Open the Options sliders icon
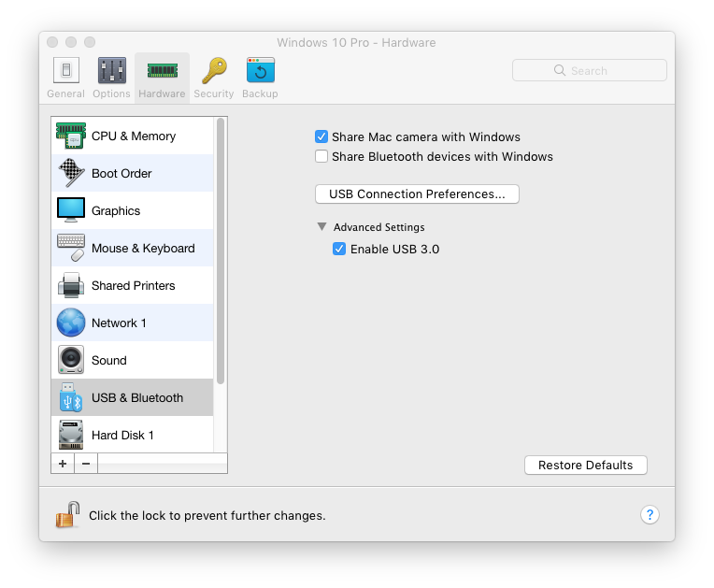This screenshot has width=714, height=588. point(112,70)
